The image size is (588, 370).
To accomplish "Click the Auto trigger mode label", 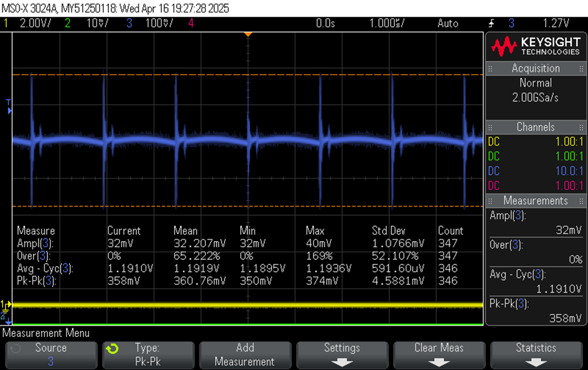I will tap(447, 24).
